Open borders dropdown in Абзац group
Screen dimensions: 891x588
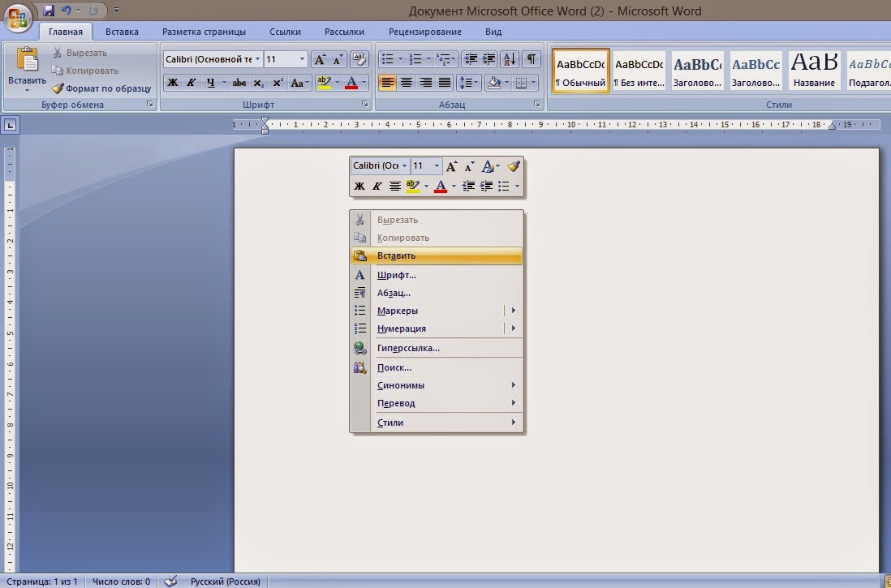[x=533, y=83]
